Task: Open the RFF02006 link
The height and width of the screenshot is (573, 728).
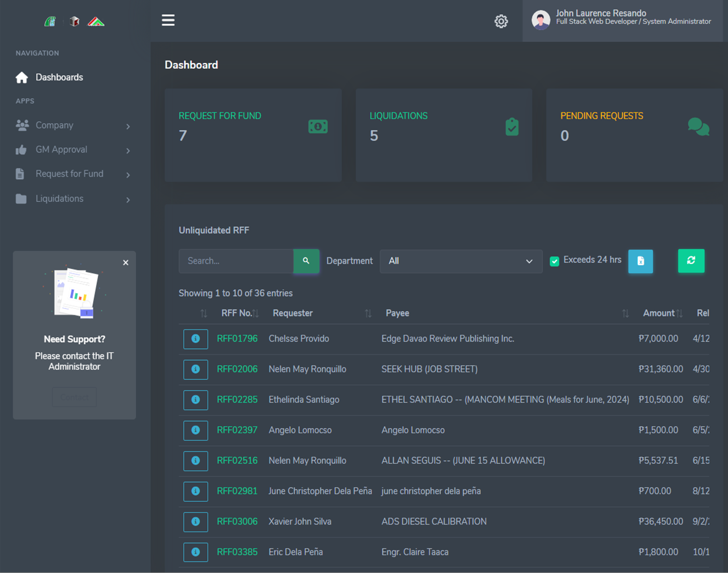Action: 237,369
